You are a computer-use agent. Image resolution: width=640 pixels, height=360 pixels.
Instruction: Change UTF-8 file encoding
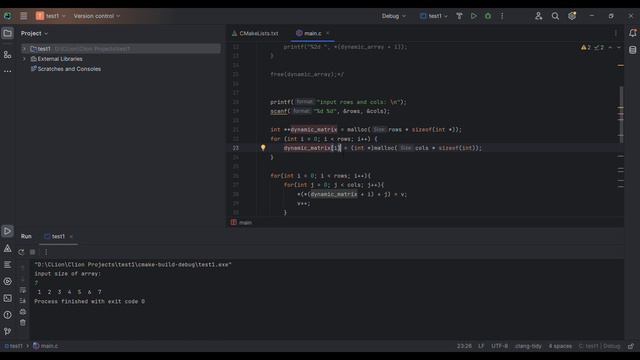(500, 346)
